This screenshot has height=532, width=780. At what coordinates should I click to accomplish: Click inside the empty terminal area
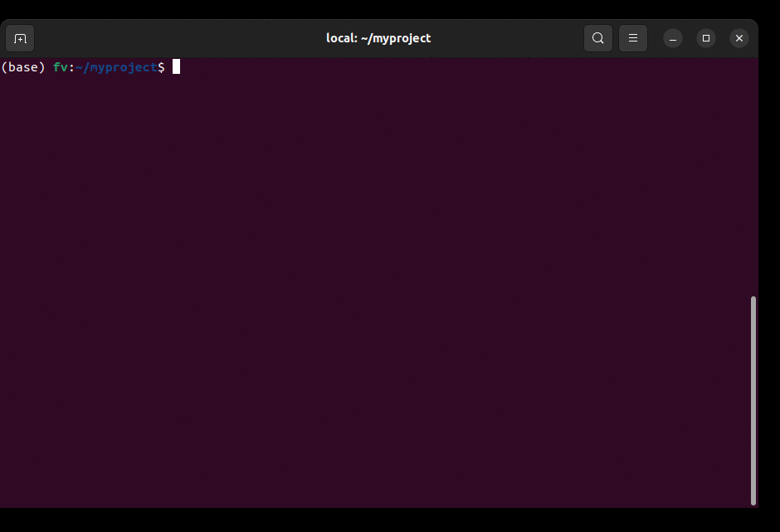373,290
